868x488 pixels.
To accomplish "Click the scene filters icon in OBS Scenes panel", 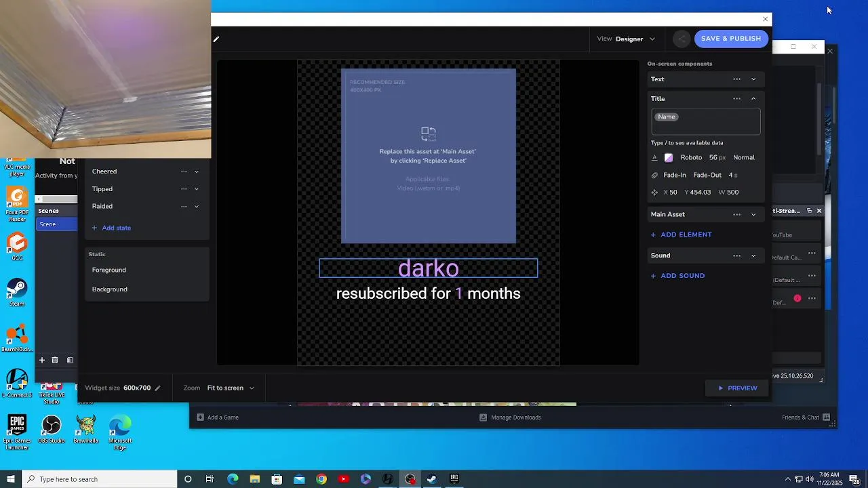I will pos(70,361).
